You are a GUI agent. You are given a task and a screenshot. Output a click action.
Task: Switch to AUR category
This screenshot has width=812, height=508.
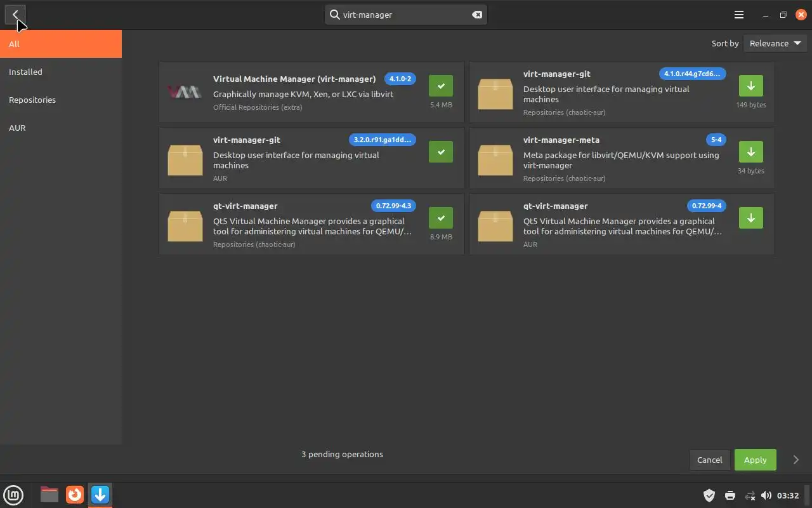pyautogui.click(x=61, y=128)
